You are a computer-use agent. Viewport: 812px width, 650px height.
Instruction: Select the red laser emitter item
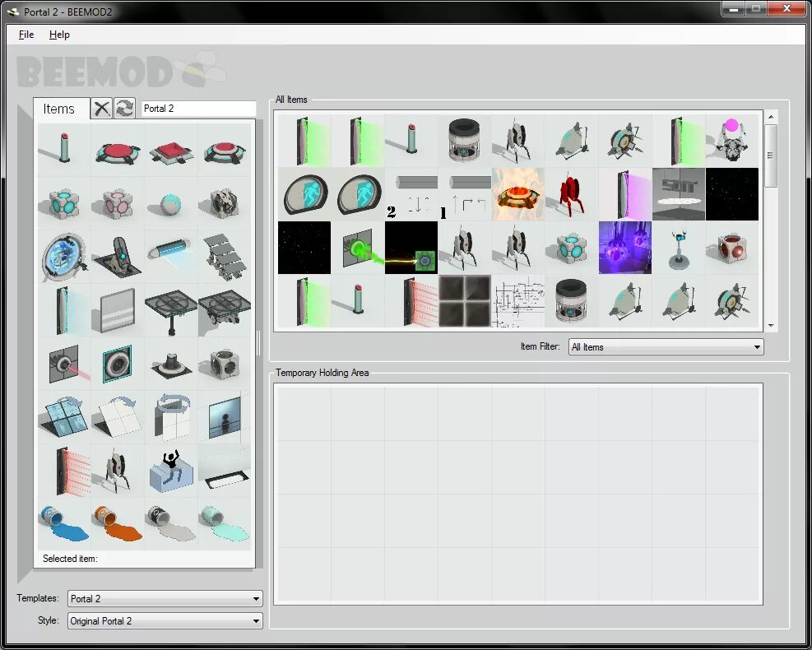(63, 363)
